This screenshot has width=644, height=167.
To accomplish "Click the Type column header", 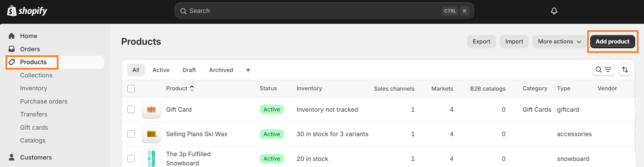I will 564,88.
